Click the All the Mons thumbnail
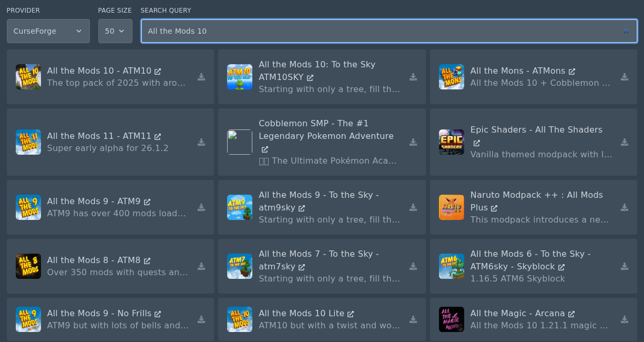Viewport: 644px width, 342px height. coord(452,77)
